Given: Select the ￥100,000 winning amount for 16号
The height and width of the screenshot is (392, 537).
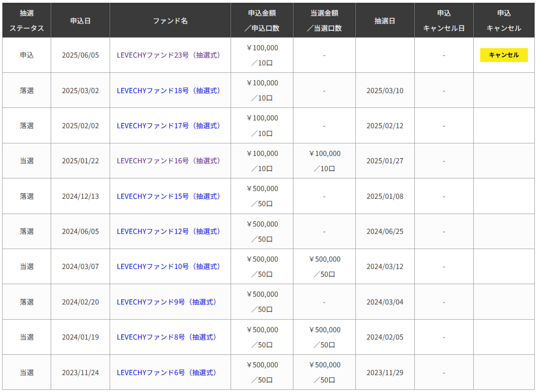Looking at the screenshot, I should tap(324, 153).
